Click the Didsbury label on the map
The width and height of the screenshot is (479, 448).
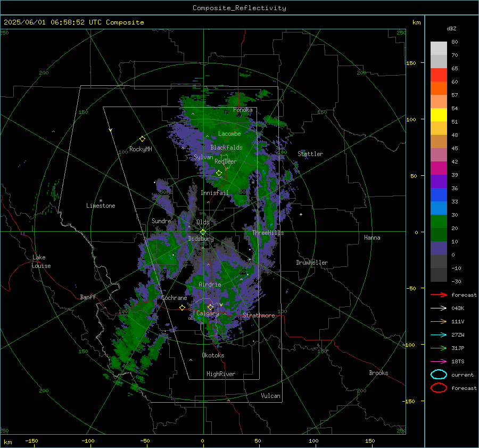(x=201, y=239)
